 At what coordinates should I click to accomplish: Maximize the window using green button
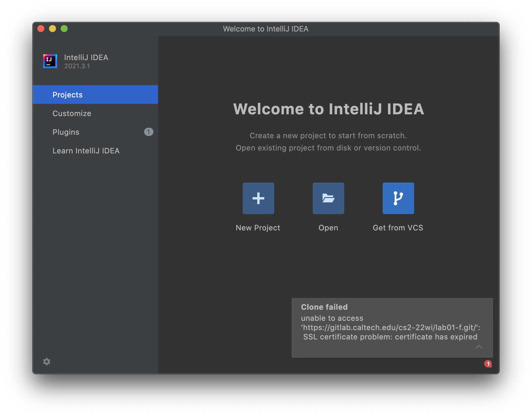click(64, 29)
